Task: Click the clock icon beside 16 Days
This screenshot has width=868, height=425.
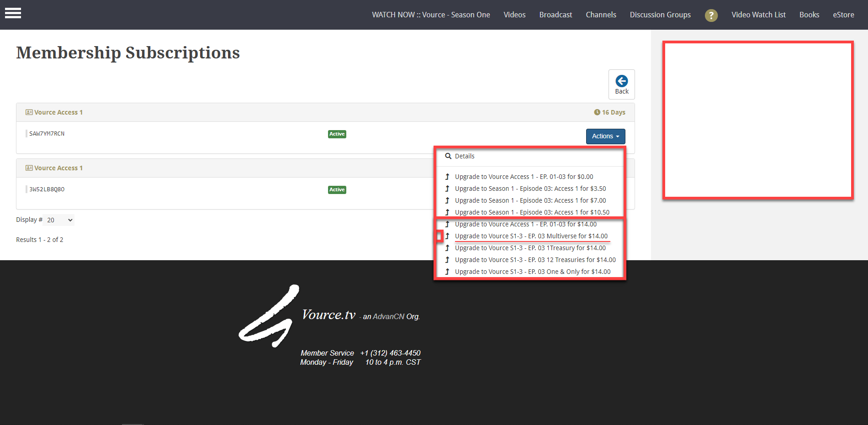Action: pyautogui.click(x=597, y=112)
